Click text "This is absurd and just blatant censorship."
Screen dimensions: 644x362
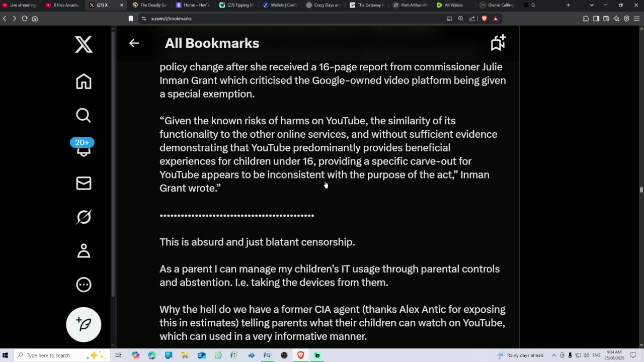257,242
